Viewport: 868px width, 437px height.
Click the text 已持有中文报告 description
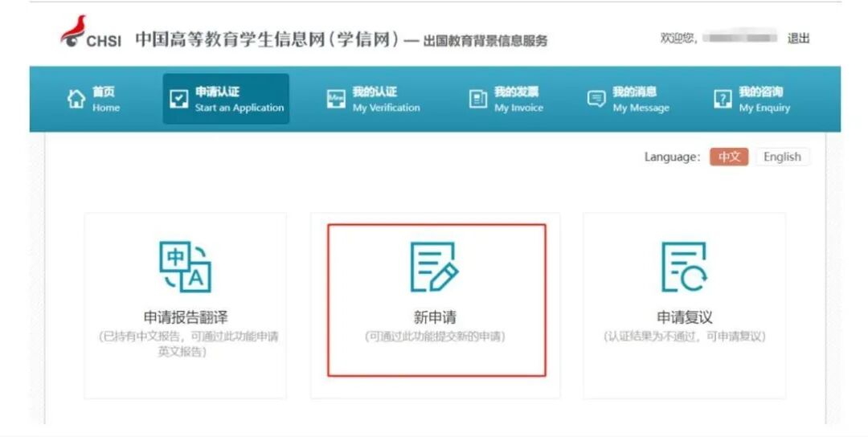tap(189, 344)
